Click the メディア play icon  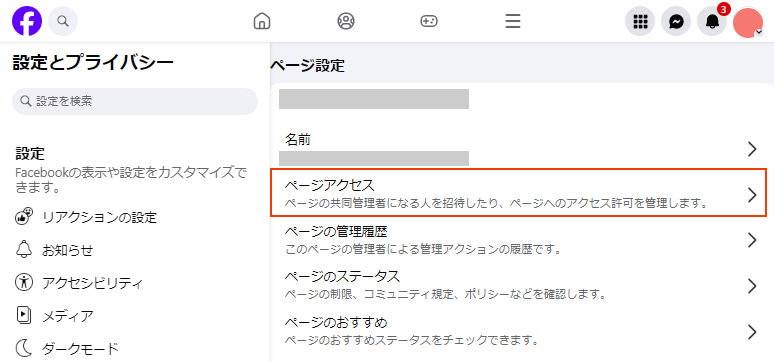tap(24, 315)
